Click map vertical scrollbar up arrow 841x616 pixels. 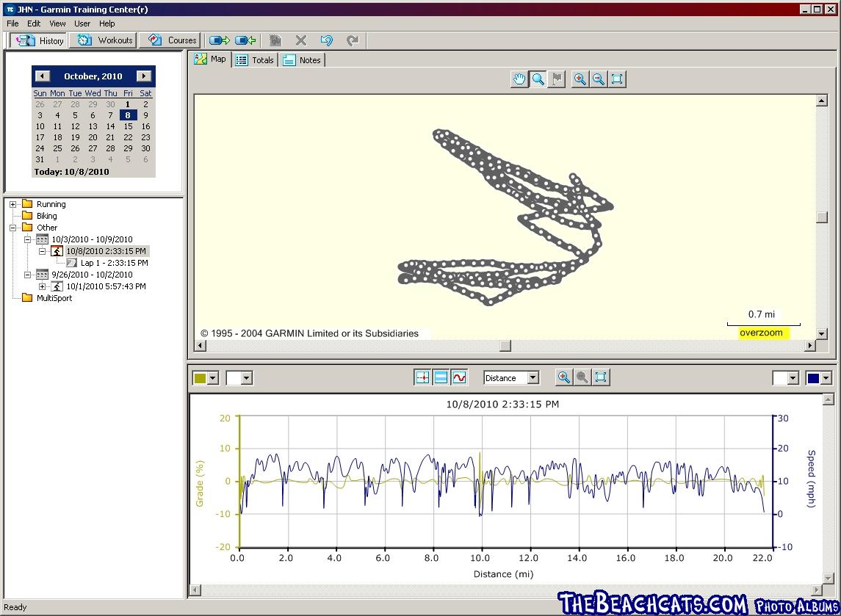821,101
